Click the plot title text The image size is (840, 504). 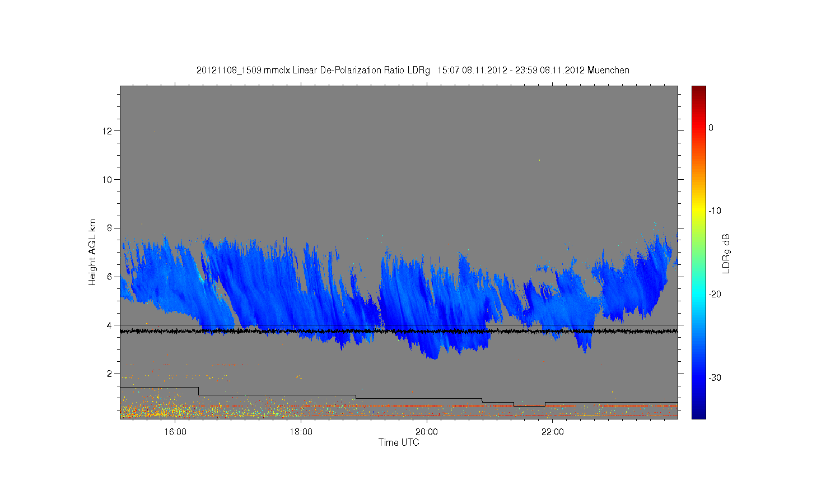(413, 71)
